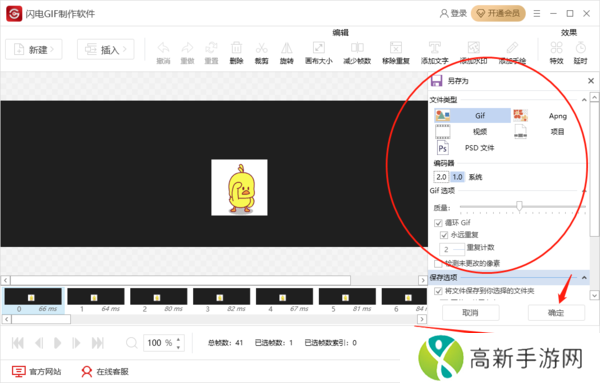This screenshot has width=600, height=383.
Task: Toggle the 检测未更改的像素 checkbox
Action: [438, 264]
